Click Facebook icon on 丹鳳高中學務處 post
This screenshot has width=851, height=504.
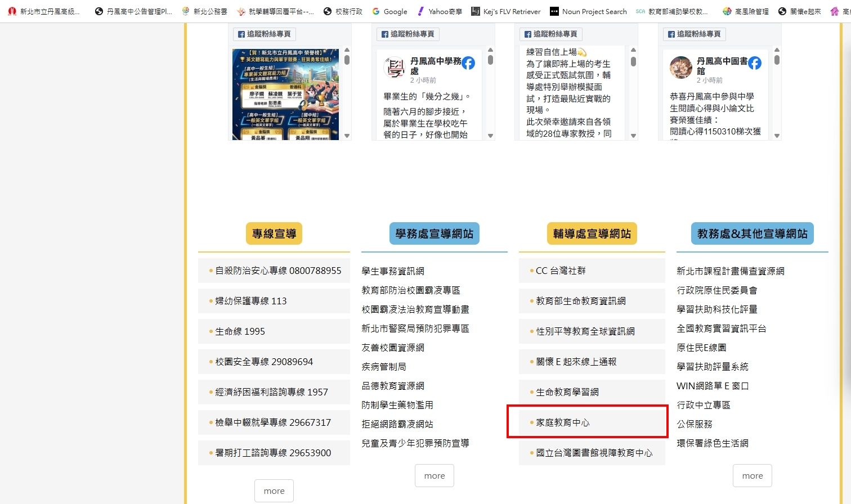click(468, 63)
